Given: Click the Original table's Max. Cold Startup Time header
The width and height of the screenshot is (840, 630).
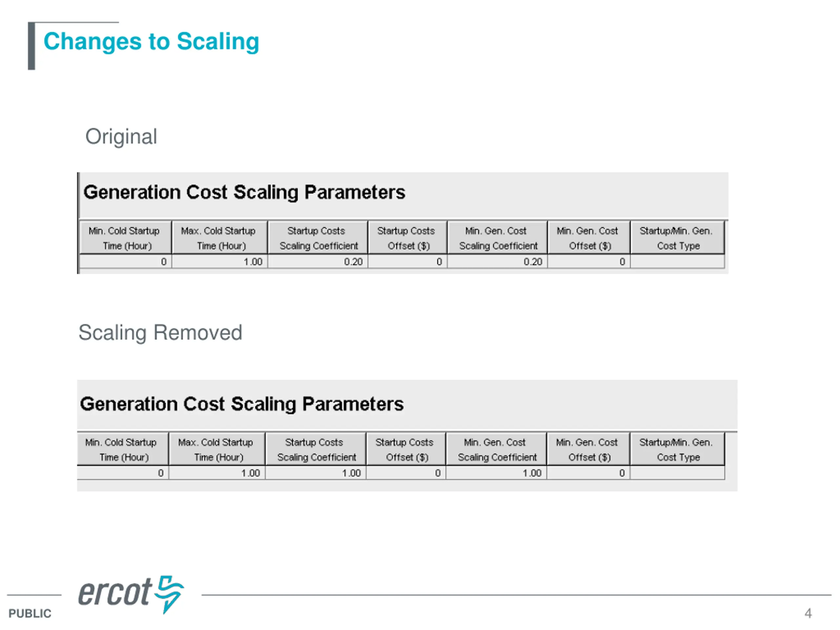Looking at the screenshot, I should (x=220, y=238).
